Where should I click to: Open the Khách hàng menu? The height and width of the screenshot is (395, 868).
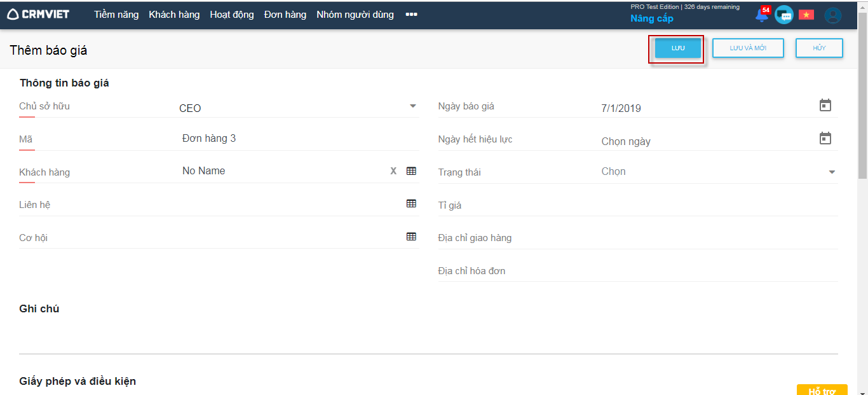174,14
